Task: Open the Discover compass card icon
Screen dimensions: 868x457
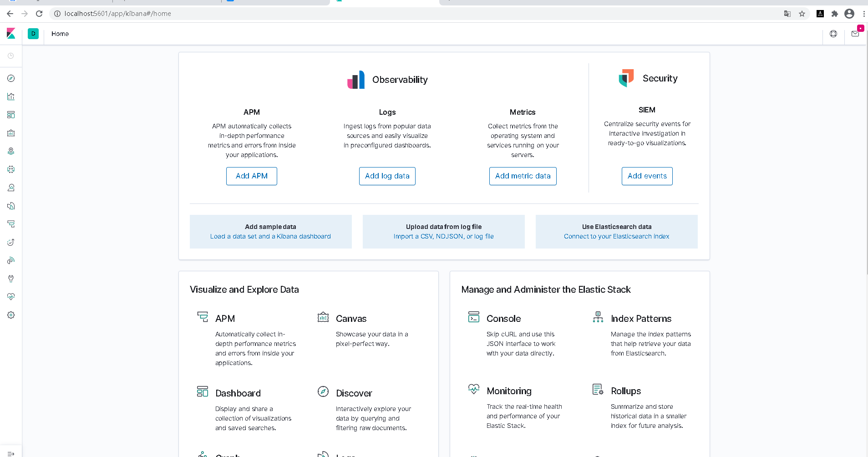Action: [323, 391]
